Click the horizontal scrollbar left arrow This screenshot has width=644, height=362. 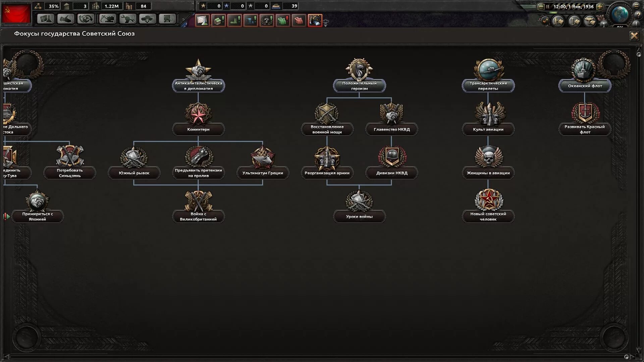pos(6,357)
